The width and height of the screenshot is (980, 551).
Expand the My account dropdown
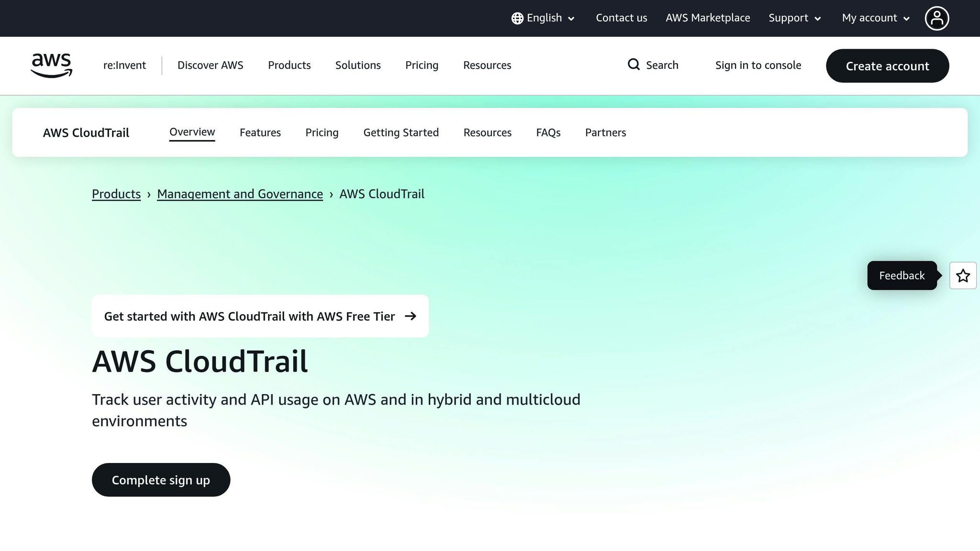click(x=874, y=18)
